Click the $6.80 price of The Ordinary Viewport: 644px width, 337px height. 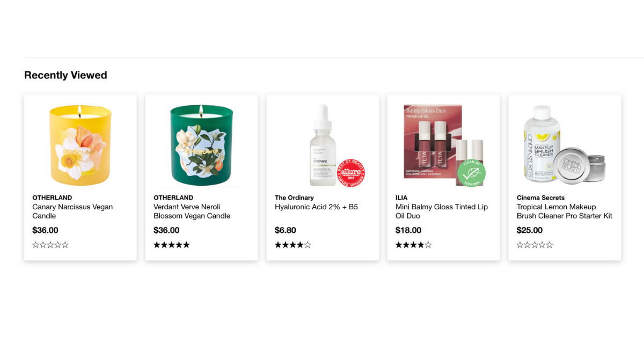click(286, 230)
